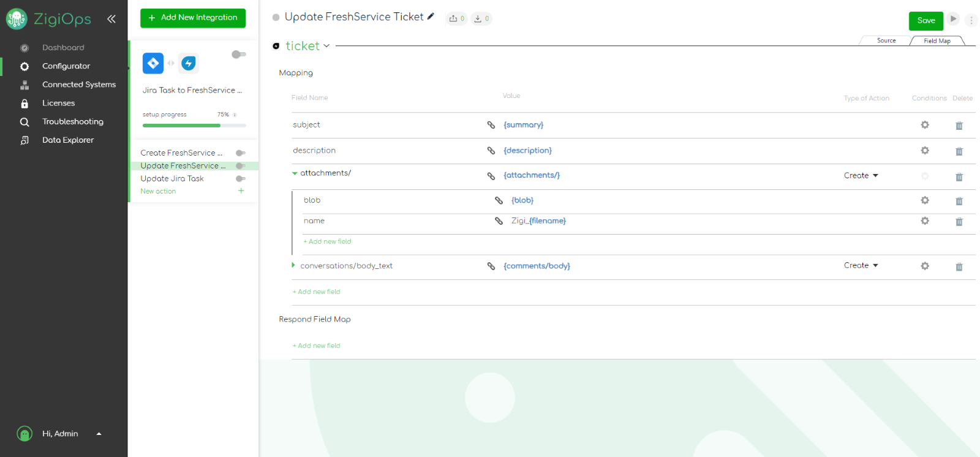Open Troubleshooting in the sidebar
The width and height of the screenshot is (980, 457).
coord(73,121)
